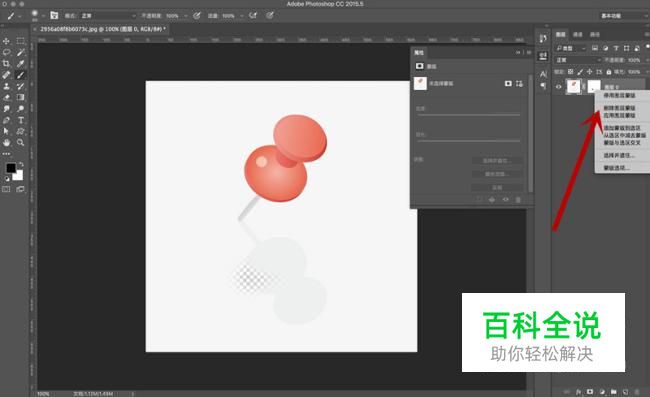This screenshot has height=397, width=650.
Task: Select the Custom Shape tool
Action: click(x=20, y=131)
